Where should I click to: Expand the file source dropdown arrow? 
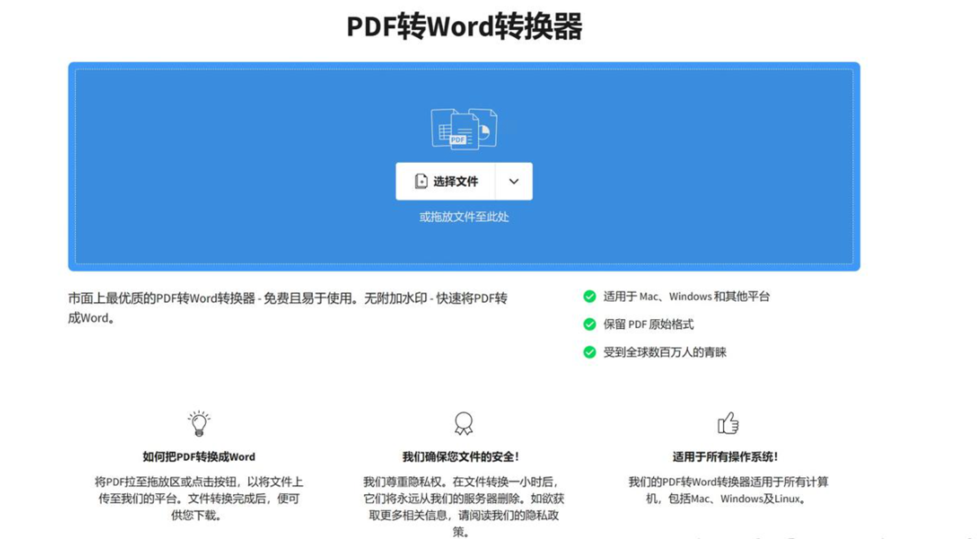[514, 181]
